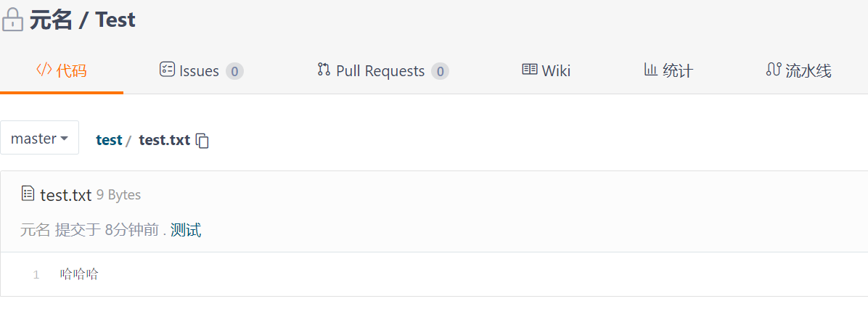
Task: Click the 哈哈哈 text in file content
Action: click(x=79, y=274)
